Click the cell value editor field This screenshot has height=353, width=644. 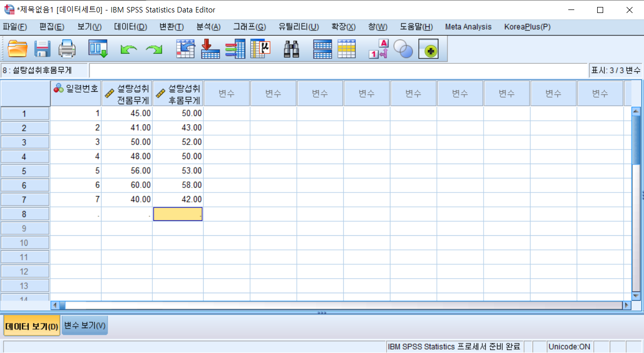point(338,70)
